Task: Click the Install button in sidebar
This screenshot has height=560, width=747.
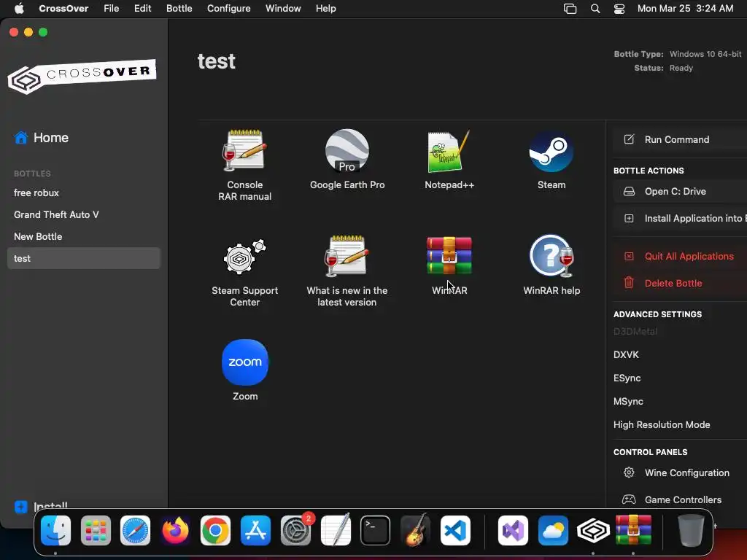Action: (x=41, y=506)
